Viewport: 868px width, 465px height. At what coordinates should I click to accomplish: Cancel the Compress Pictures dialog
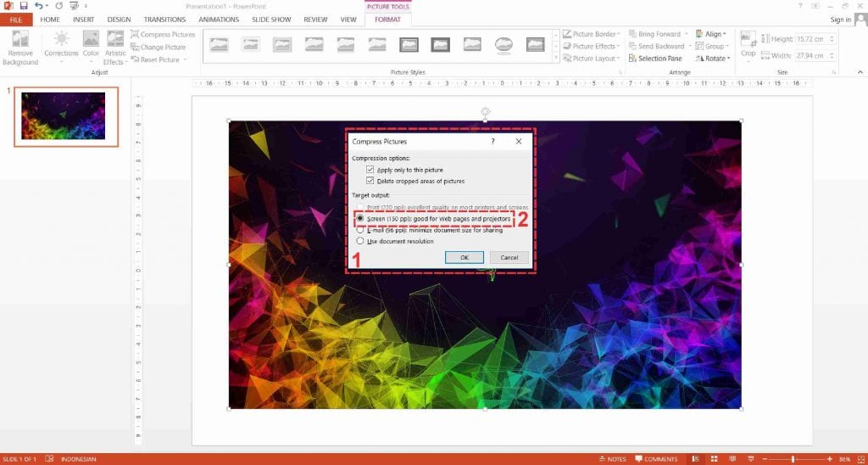point(509,257)
